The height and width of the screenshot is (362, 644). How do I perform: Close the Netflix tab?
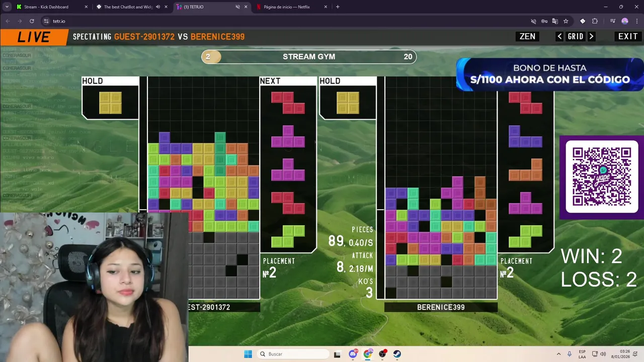click(326, 7)
